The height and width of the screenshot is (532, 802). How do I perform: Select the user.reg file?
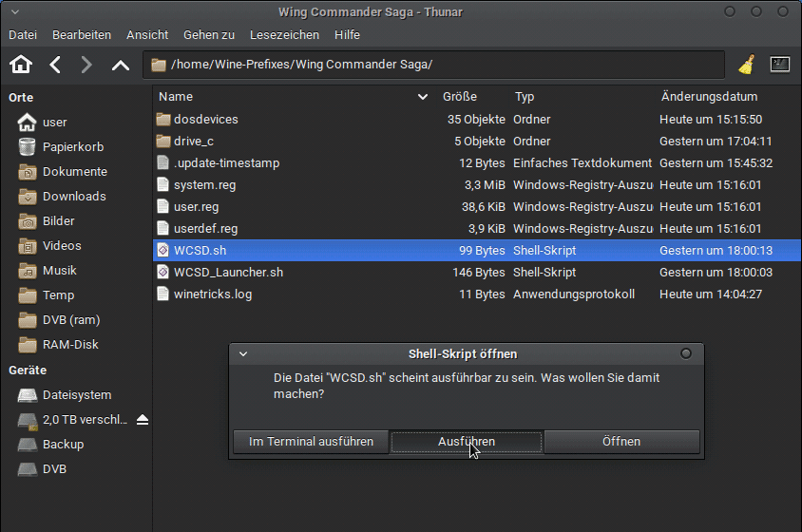187,207
